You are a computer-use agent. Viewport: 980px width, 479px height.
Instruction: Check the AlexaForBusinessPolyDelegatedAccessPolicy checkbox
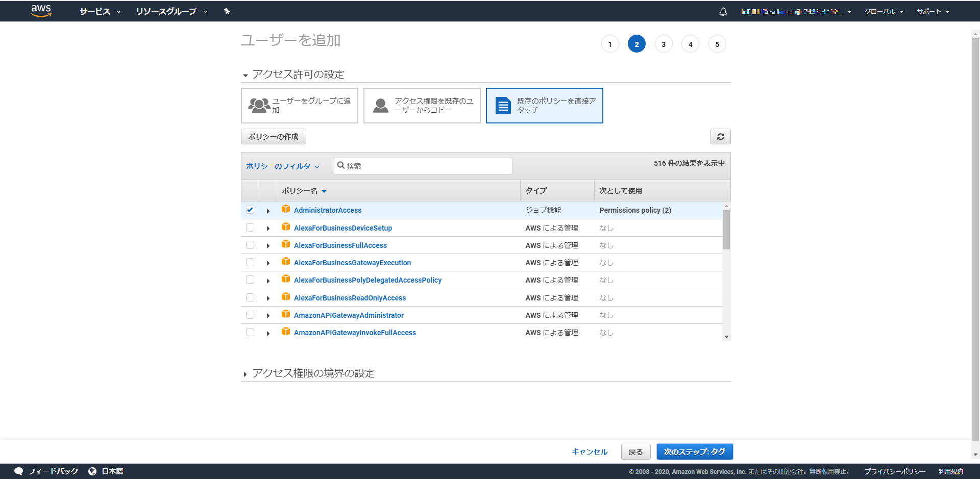(x=250, y=280)
